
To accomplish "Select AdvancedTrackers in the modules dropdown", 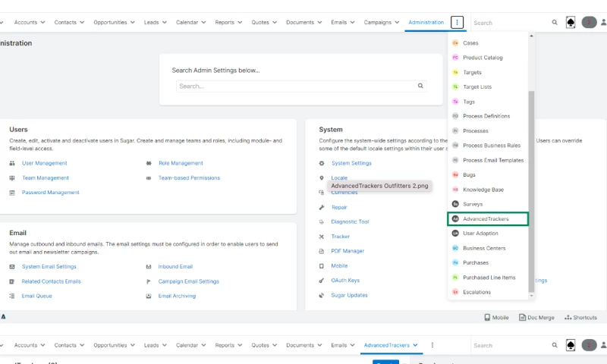I will click(x=488, y=218).
